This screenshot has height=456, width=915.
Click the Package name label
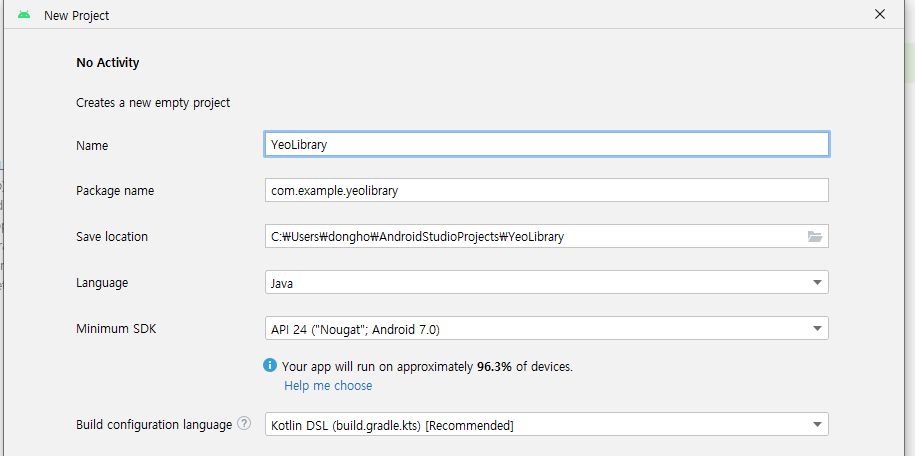coord(115,191)
